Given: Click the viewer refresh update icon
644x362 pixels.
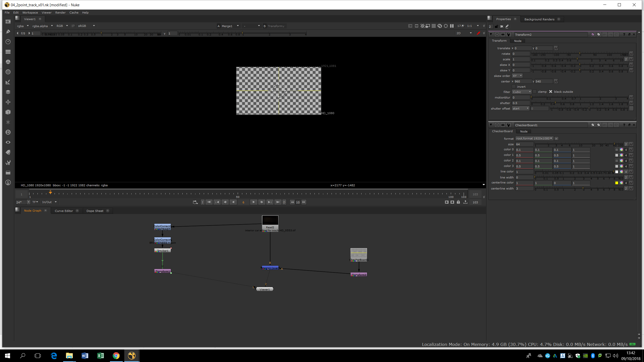Looking at the screenshot, I should (440, 26).
